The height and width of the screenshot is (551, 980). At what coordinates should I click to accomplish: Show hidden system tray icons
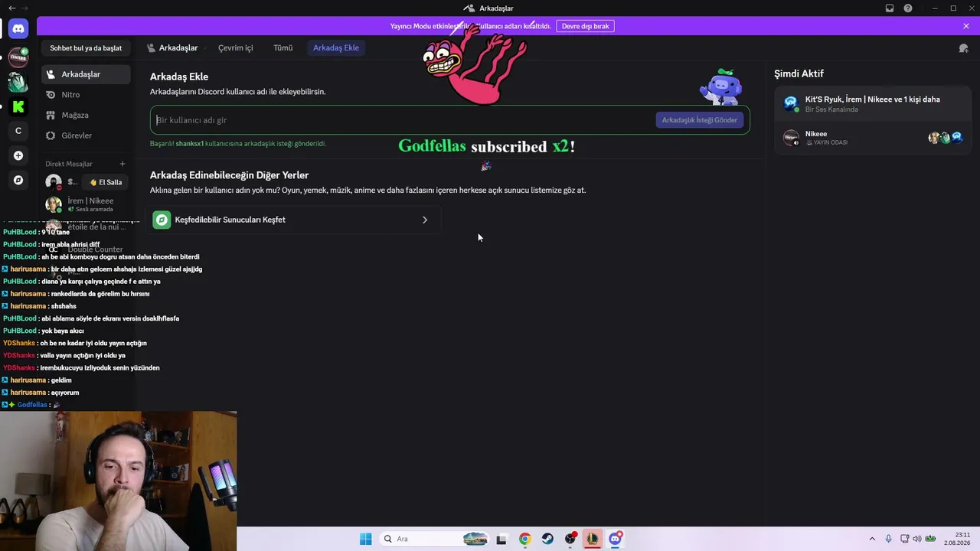tap(871, 539)
